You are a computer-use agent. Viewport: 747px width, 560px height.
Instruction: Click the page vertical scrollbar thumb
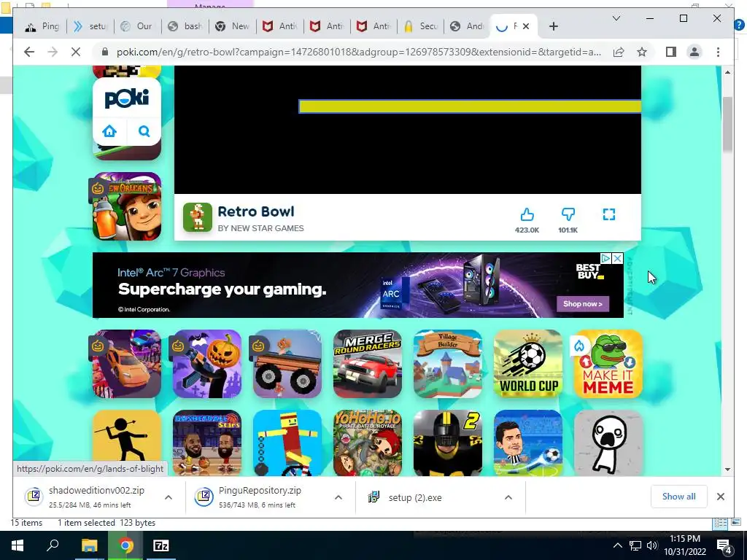(727, 124)
